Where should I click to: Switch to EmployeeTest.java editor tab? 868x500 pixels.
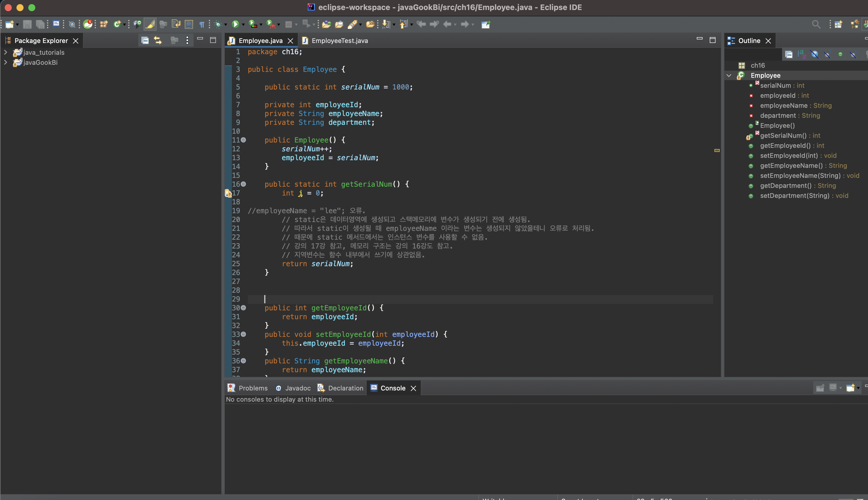click(x=339, y=41)
